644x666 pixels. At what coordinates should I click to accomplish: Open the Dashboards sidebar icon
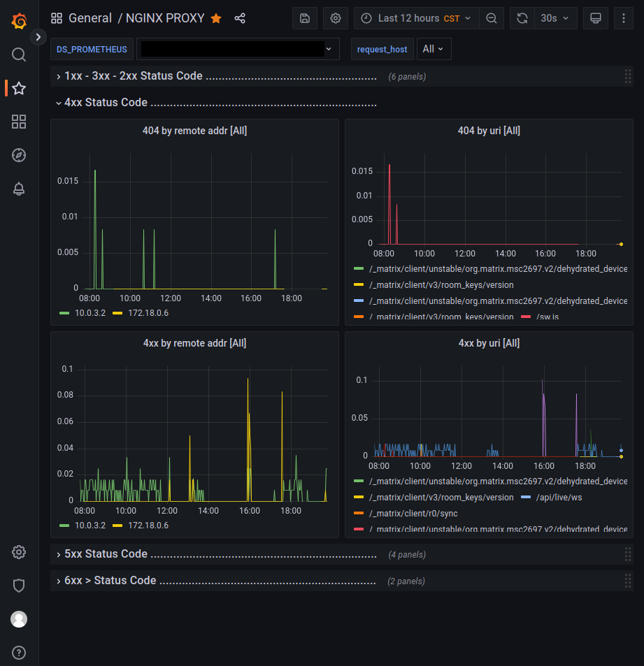point(18,122)
